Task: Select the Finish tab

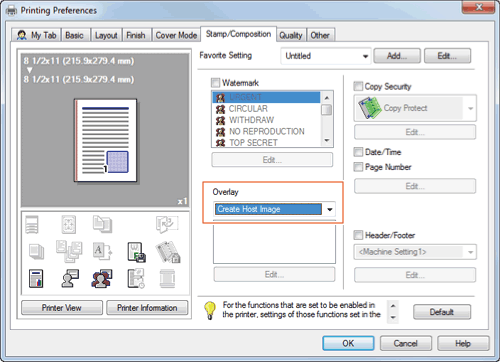Action: pyautogui.click(x=136, y=35)
